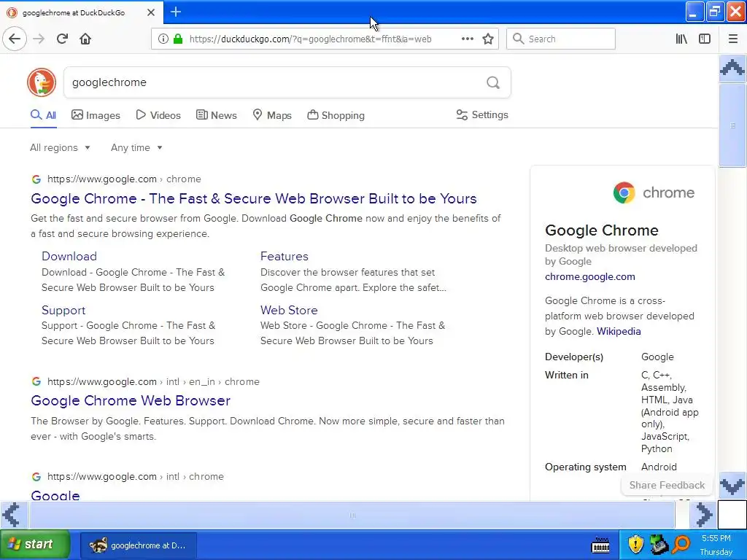This screenshot has width=747, height=560.
Task: Show site information icon in address bar
Action: [163, 39]
